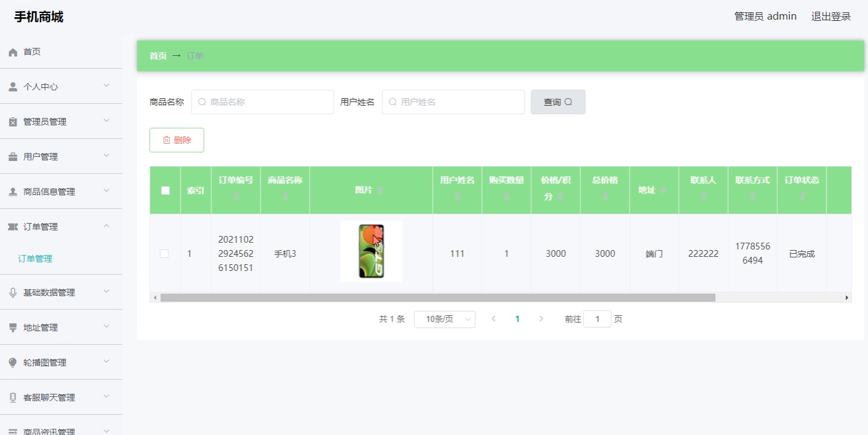Click the 手机商城 site title

(39, 17)
